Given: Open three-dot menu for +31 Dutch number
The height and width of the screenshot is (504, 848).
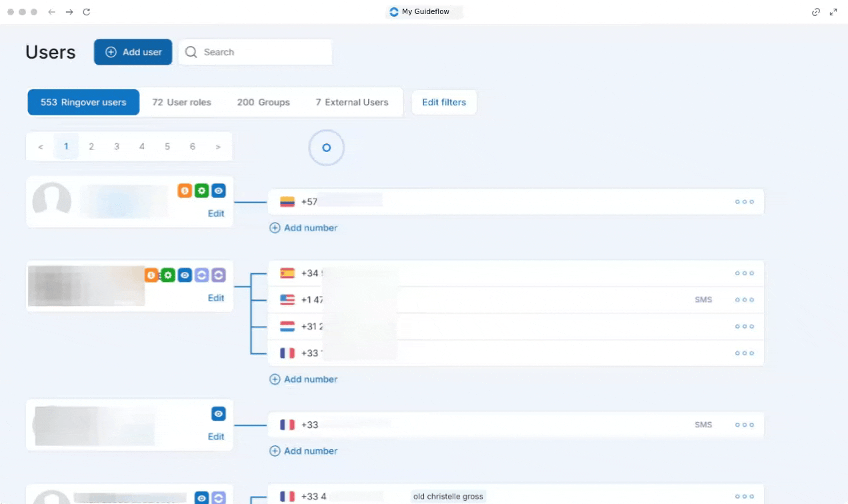Looking at the screenshot, I should coord(745,327).
